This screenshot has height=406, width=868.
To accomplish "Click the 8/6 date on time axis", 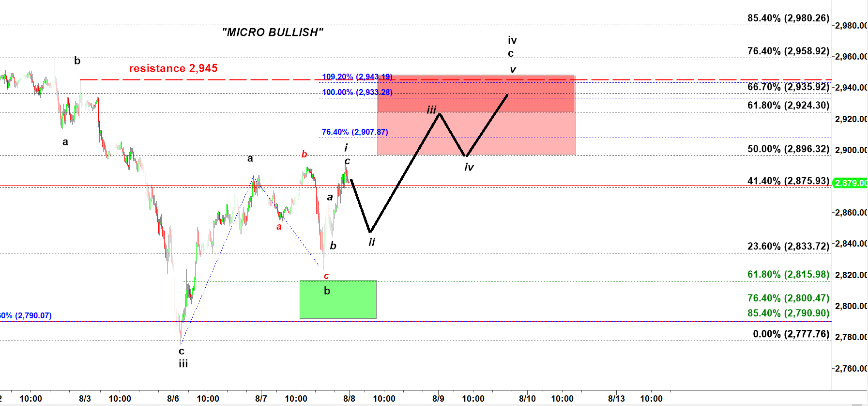I will (x=173, y=398).
